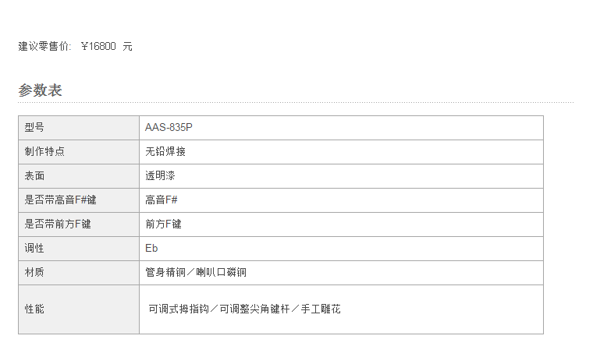The width and height of the screenshot is (593, 364).
Task: Click the Eb key value
Action: (151, 249)
